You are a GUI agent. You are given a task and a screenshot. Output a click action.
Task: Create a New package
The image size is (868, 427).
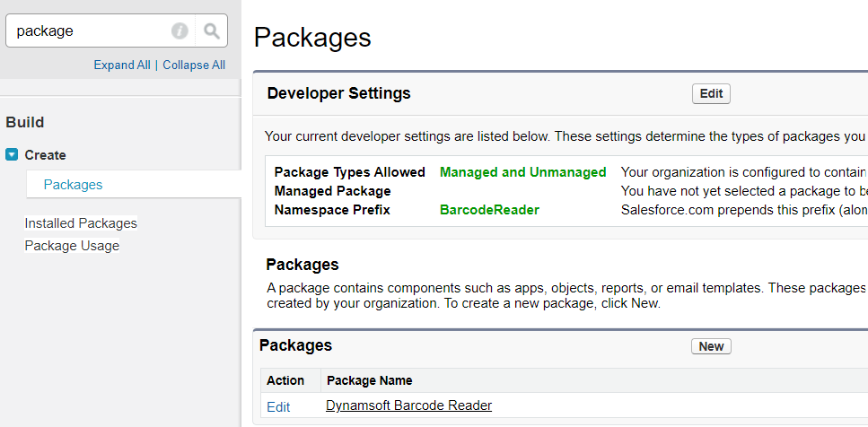click(x=711, y=346)
